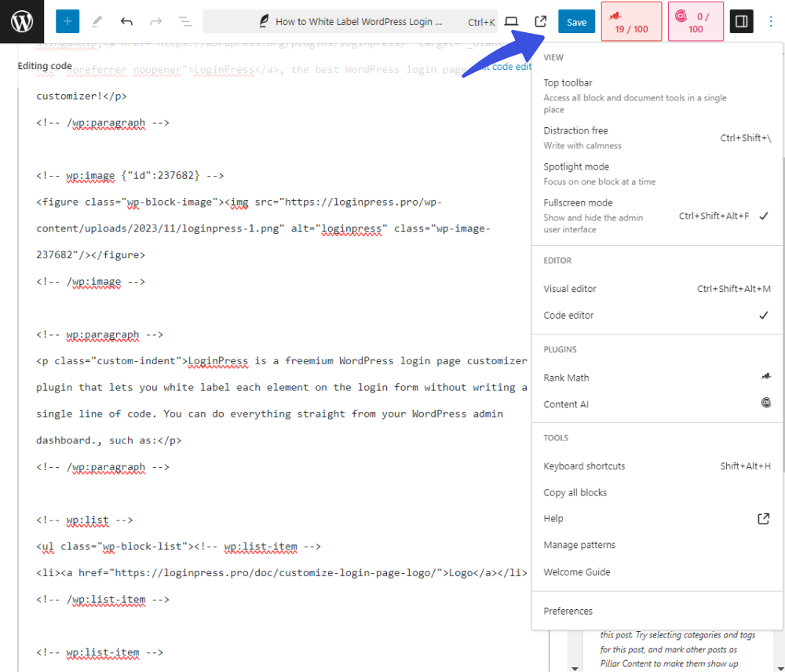785x672 pixels.
Task: Enable Top toolbar view option
Action: tap(657, 96)
